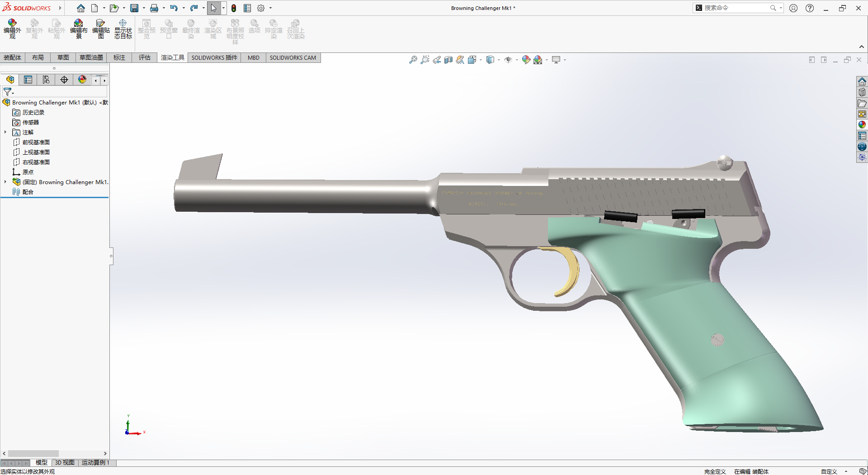Click the Previous View icon
868x475 pixels.
click(437, 60)
